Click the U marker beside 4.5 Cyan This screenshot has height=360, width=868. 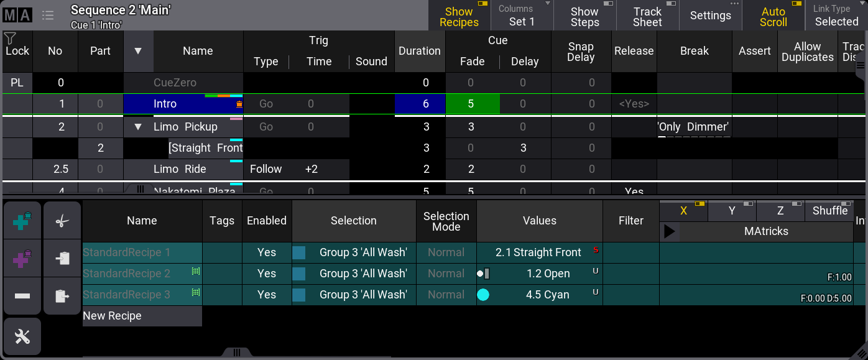point(596,292)
